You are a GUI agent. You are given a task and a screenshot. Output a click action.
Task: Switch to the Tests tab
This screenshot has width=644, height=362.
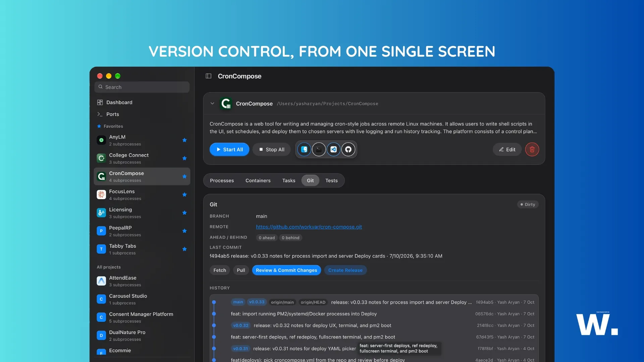(x=331, y=181)
